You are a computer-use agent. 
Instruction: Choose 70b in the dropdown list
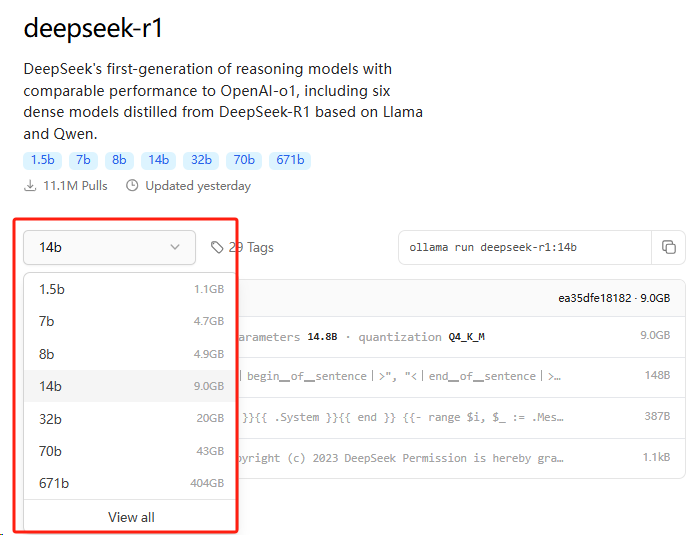pos(130,451)
